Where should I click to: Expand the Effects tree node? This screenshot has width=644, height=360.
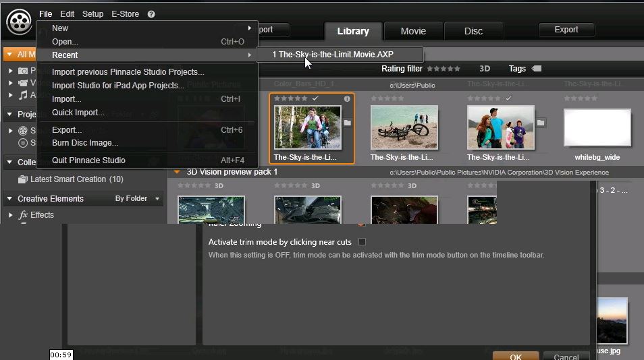pos(10,215)
